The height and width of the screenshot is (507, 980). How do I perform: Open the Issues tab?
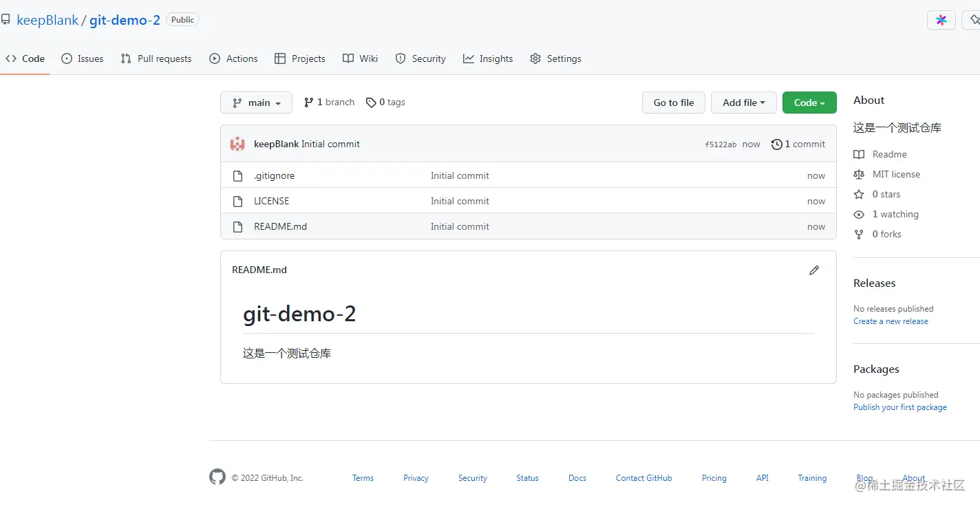83,58
